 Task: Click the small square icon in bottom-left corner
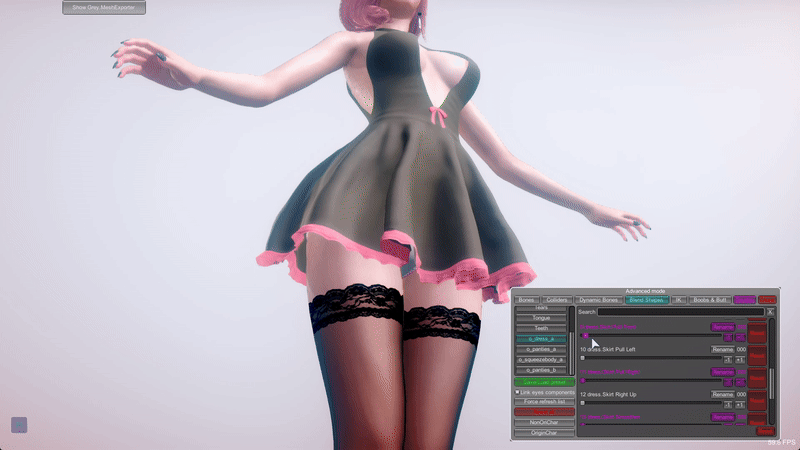(19, 425)
